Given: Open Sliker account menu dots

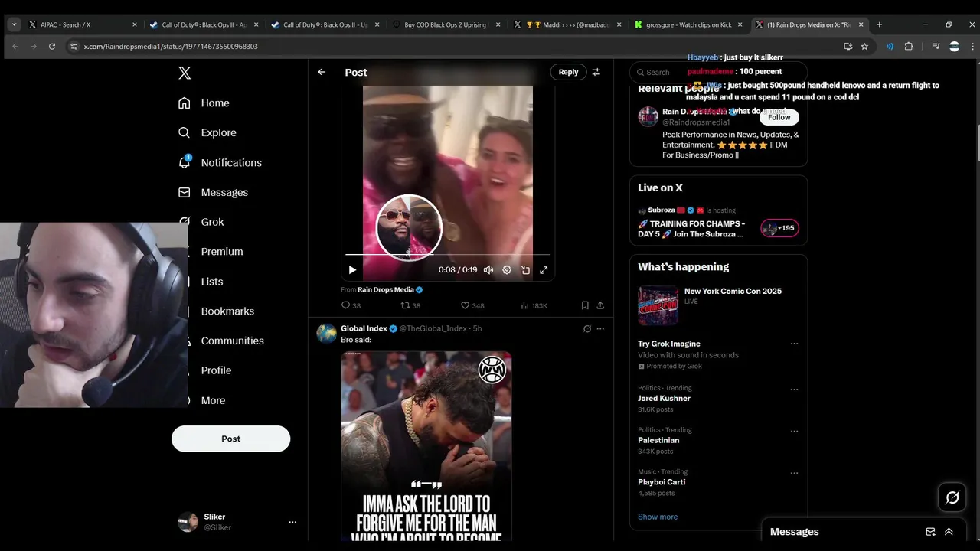Looking at the screenshot, I should pos(292,522).
